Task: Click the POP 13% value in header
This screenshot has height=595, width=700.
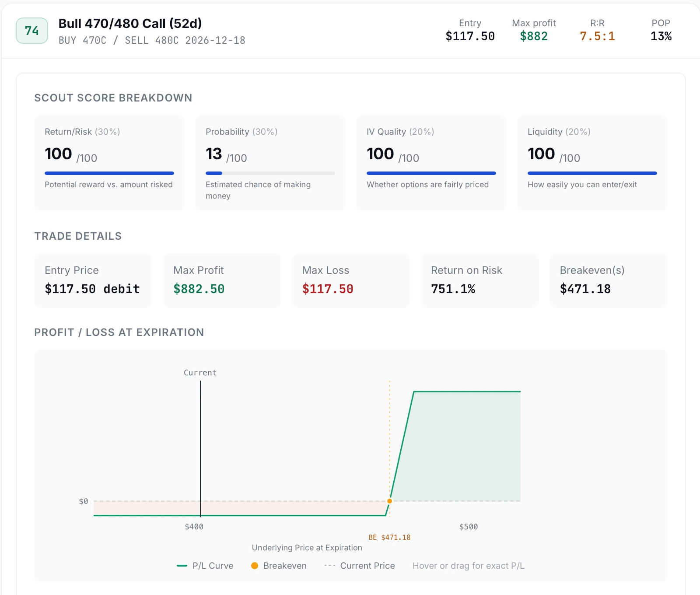Action: (661, 36)
